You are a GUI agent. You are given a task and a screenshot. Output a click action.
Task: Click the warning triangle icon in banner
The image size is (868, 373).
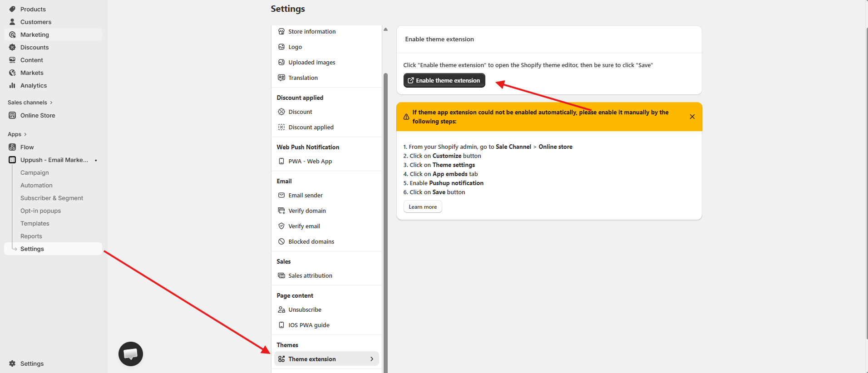406,117
